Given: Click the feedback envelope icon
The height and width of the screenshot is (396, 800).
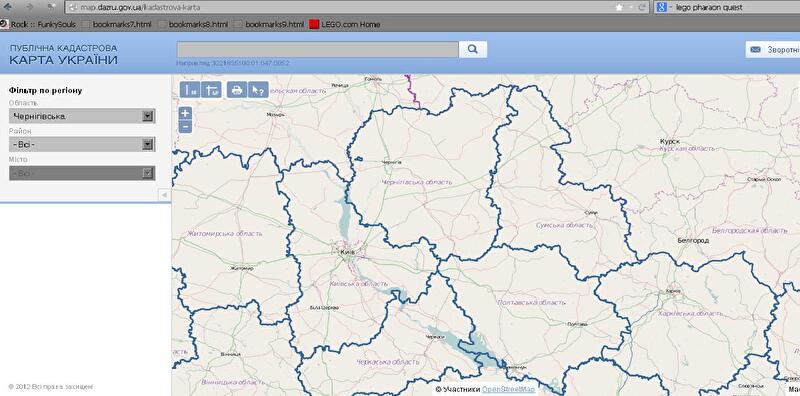Looking at the screenshot, I should [756, 50].
